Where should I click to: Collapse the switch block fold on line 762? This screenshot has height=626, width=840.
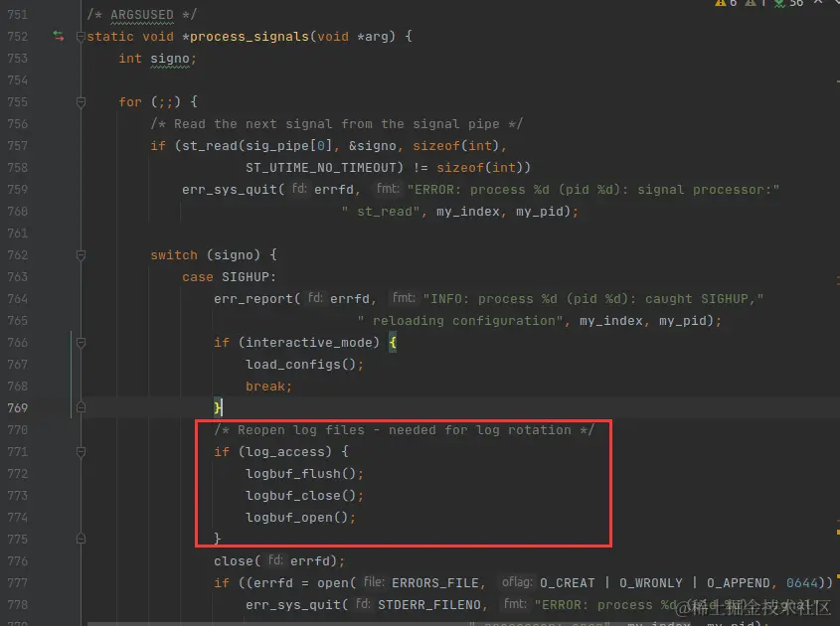[x=81, y=255]
